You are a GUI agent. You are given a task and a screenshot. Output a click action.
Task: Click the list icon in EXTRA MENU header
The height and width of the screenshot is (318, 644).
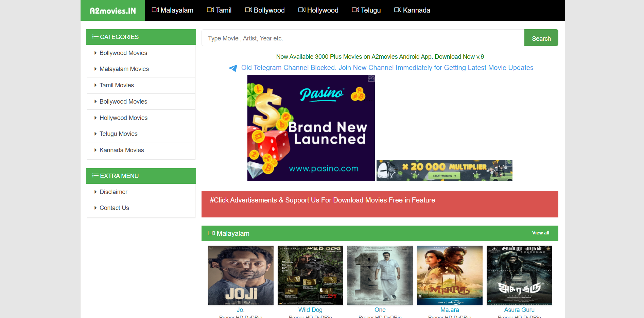[95, 176]
